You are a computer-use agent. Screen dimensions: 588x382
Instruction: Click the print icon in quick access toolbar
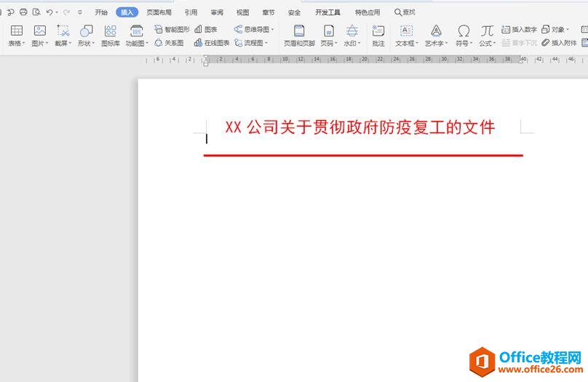click(x=24, y=12)
